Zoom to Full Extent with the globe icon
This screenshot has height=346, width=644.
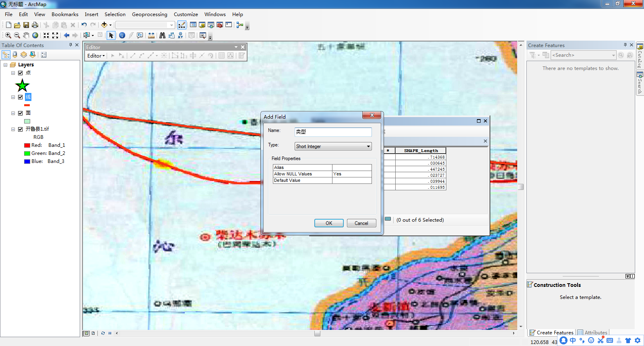pyautogui.click(x=35, y=35)
